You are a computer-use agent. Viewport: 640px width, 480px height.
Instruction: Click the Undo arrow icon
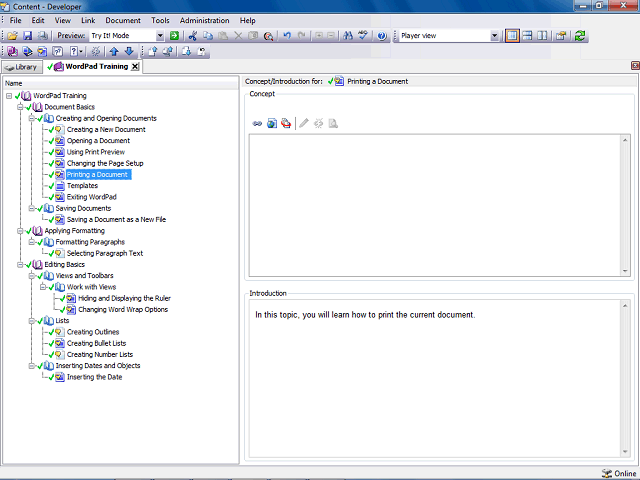pyautogui.click(x=287, y=36)
